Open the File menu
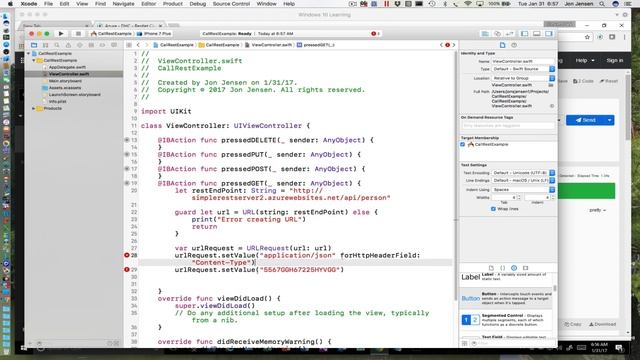The height and width of the screenshot is (360, 640). pyautogui.click(x=48, y=4)
